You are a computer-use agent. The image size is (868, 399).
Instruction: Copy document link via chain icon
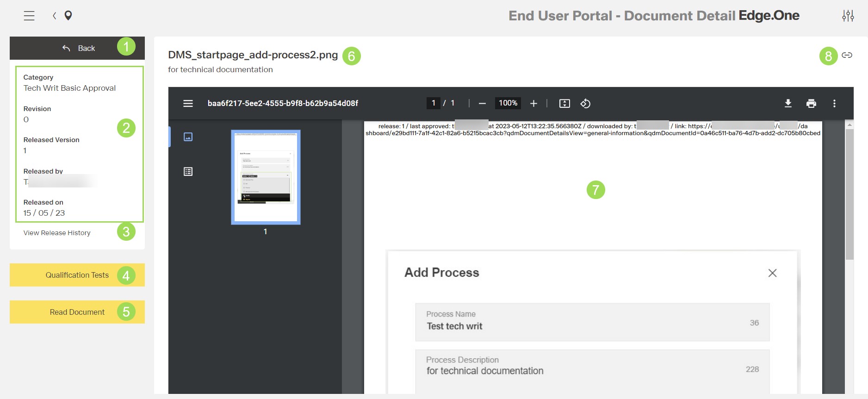(847, 55)
